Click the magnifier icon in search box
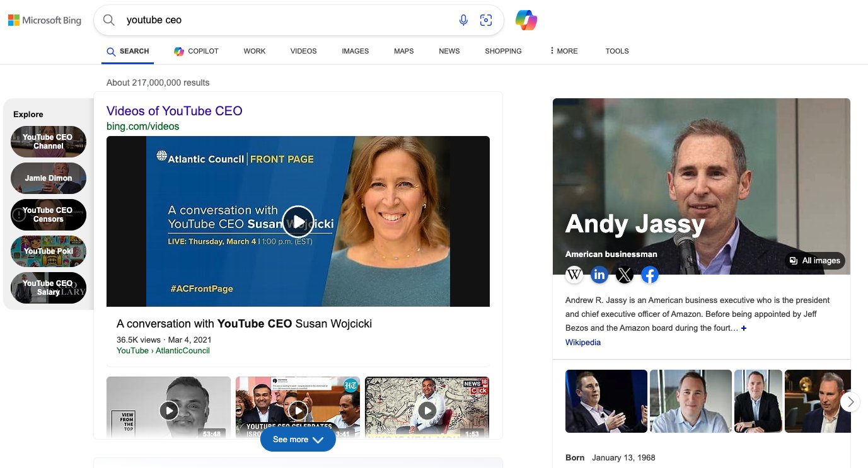 point(109,20)
